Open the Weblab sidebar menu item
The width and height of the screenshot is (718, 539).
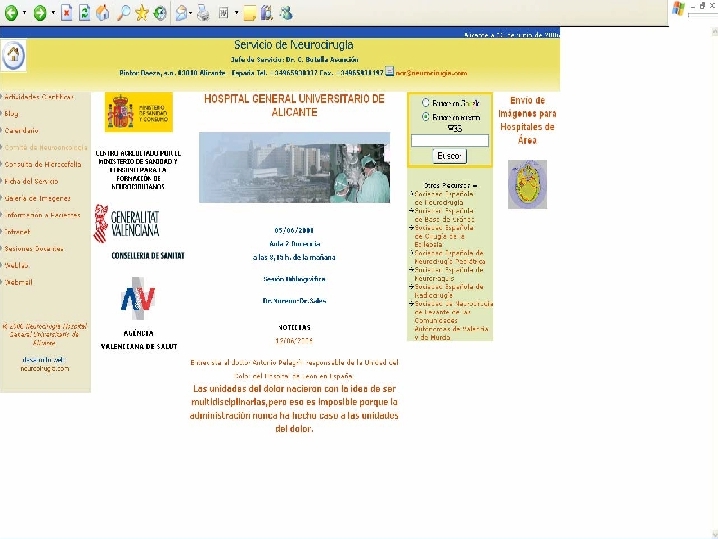tap(16, 265)
